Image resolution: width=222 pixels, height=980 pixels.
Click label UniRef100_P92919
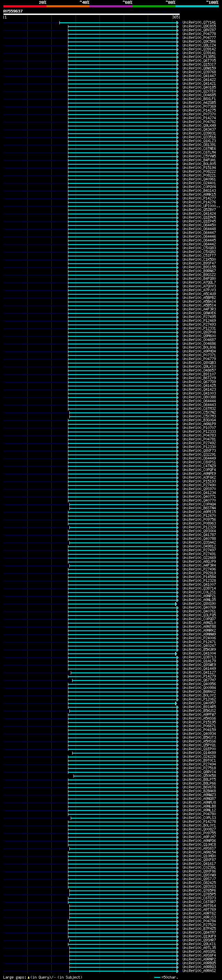[199, 573]
